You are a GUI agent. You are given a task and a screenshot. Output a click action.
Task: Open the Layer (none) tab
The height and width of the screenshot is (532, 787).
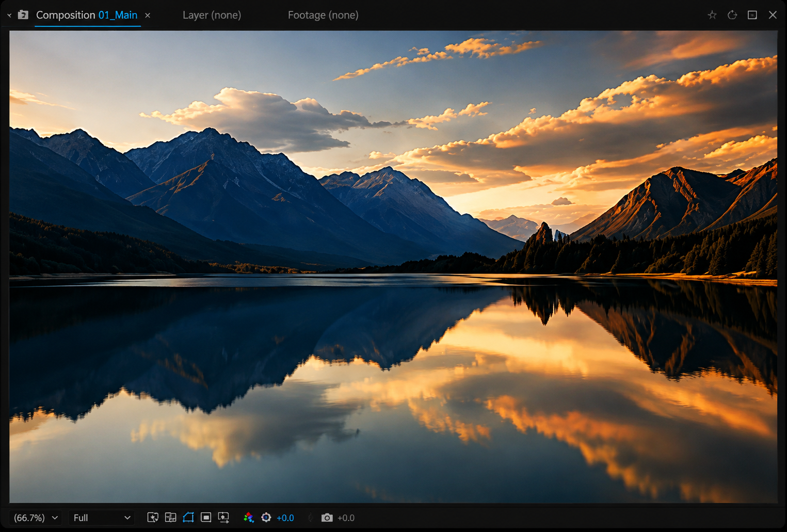212,15
